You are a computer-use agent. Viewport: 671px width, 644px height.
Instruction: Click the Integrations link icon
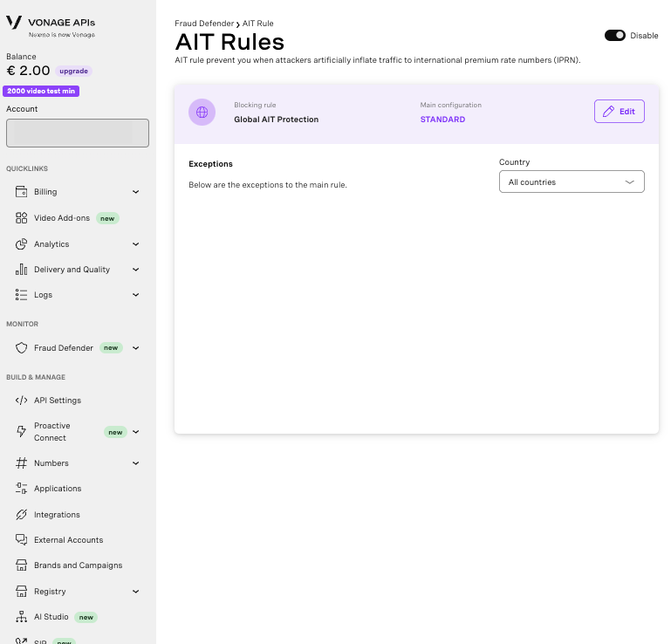coord(22,514)
